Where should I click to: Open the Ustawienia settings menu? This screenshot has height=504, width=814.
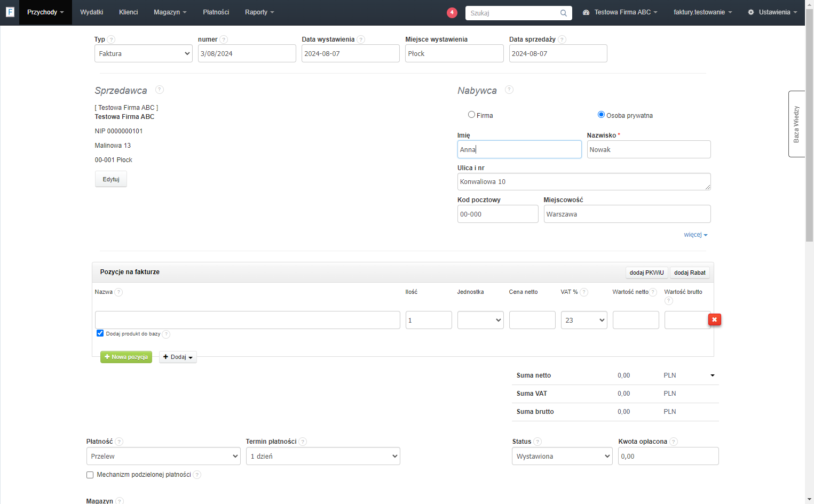(x=772, y=12)
